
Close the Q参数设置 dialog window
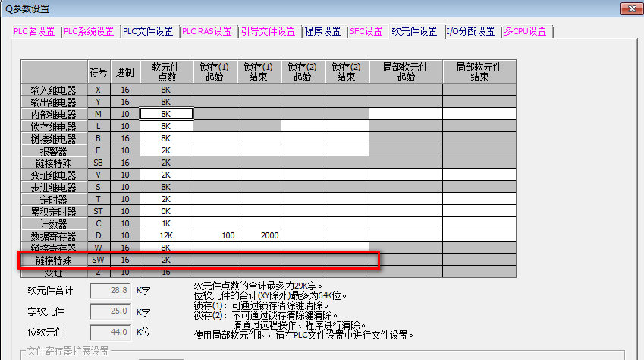(x=630, y=8)
